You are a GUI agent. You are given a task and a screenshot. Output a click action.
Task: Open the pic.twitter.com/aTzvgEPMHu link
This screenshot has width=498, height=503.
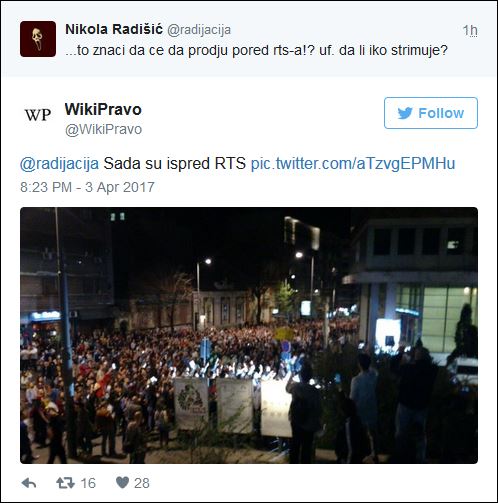coord(353,164)
